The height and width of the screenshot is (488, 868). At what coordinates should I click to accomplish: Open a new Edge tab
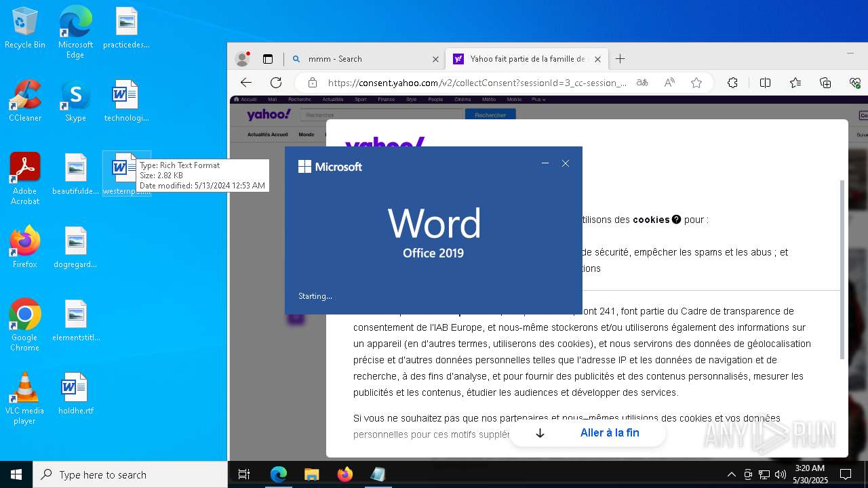pos(620,59)
